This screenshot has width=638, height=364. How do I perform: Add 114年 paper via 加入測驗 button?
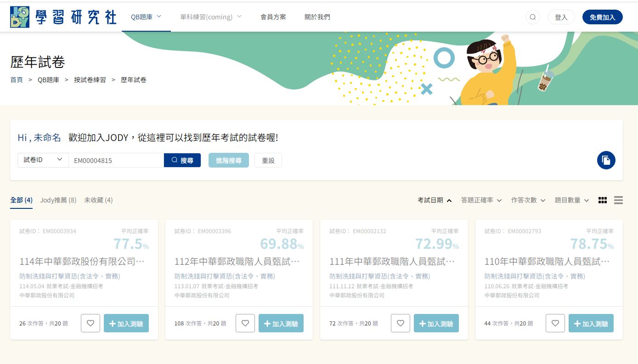click(126, 323)
